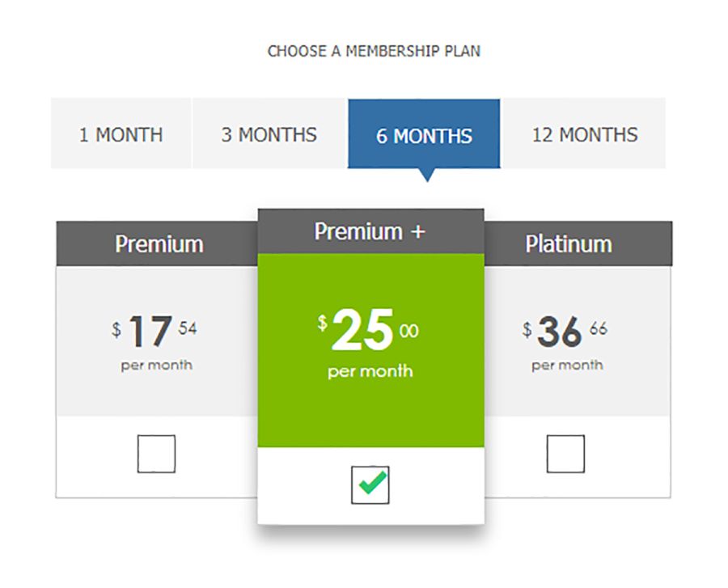Screen dimensions: 728x588
Task: Click the blue pointer arrow under 6 MONTHS
Action: (426, 175)
